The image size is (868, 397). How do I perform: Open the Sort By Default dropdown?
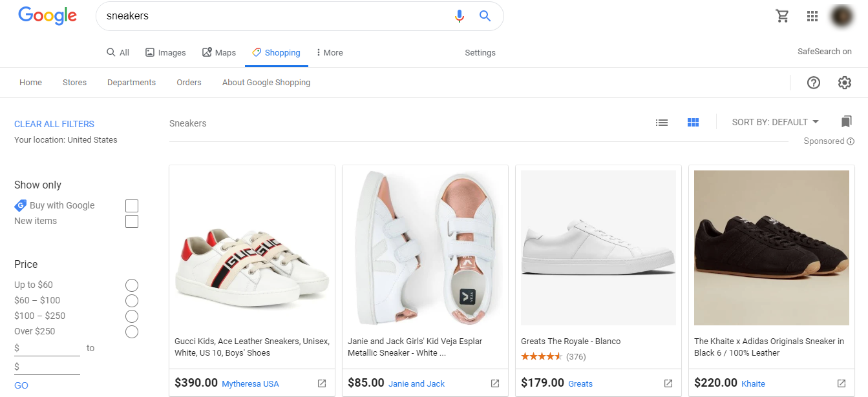(x=775, y=122)
